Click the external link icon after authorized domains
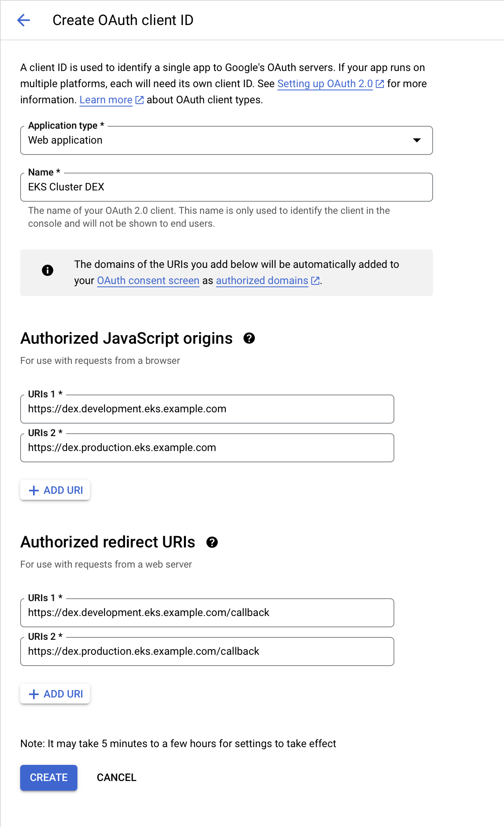This screenshot has height=827, width=504. click(315, 280)
